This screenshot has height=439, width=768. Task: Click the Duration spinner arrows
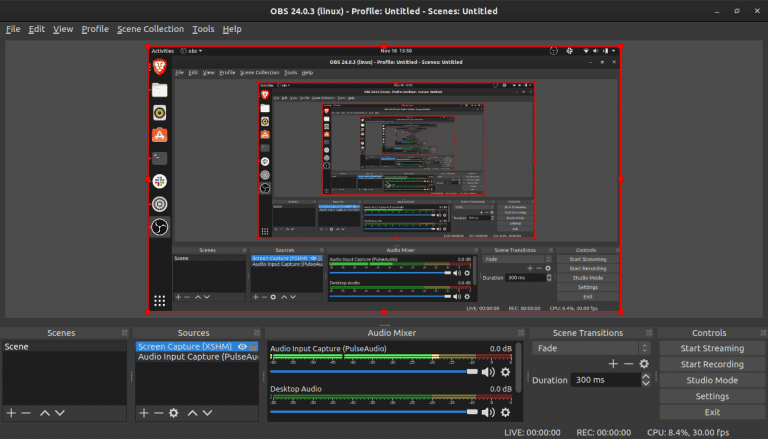tap(643, 380)
